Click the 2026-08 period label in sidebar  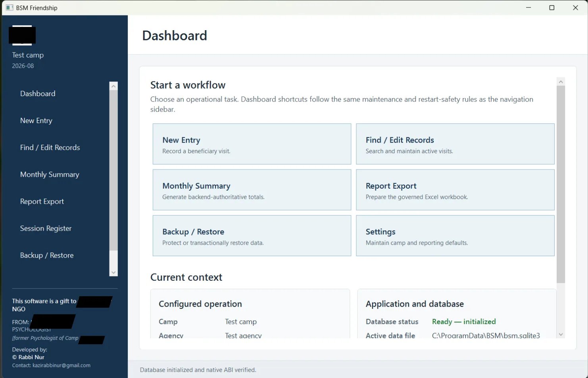(23, 66)
